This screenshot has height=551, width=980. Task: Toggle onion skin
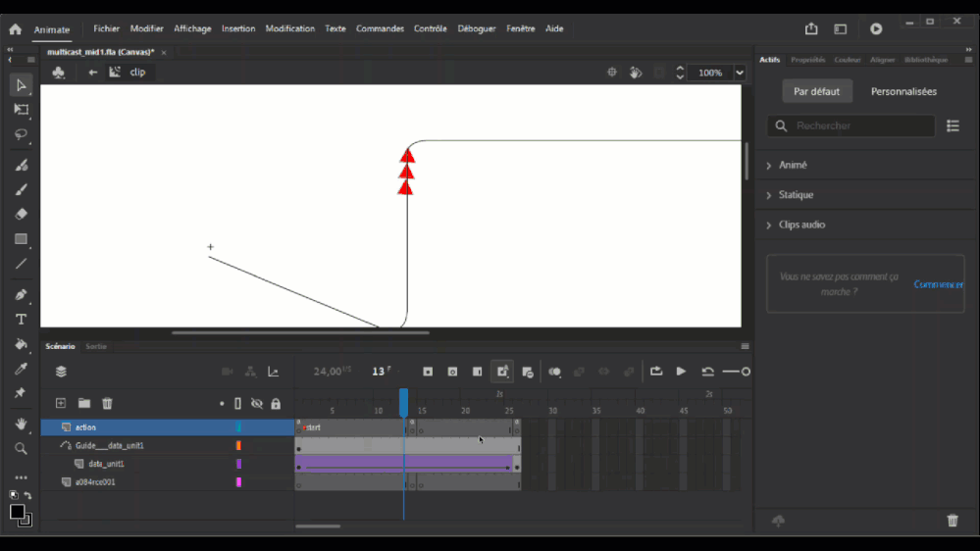pos(554,372)
